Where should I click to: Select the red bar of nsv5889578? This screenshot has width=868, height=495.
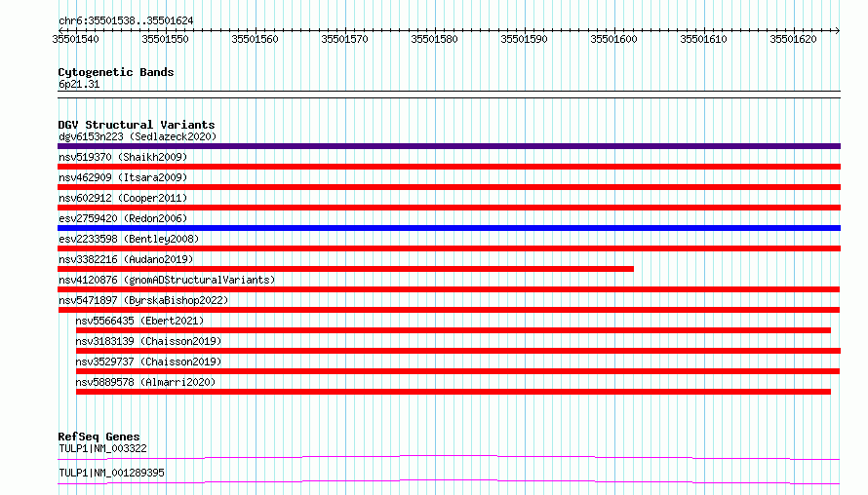454,392
